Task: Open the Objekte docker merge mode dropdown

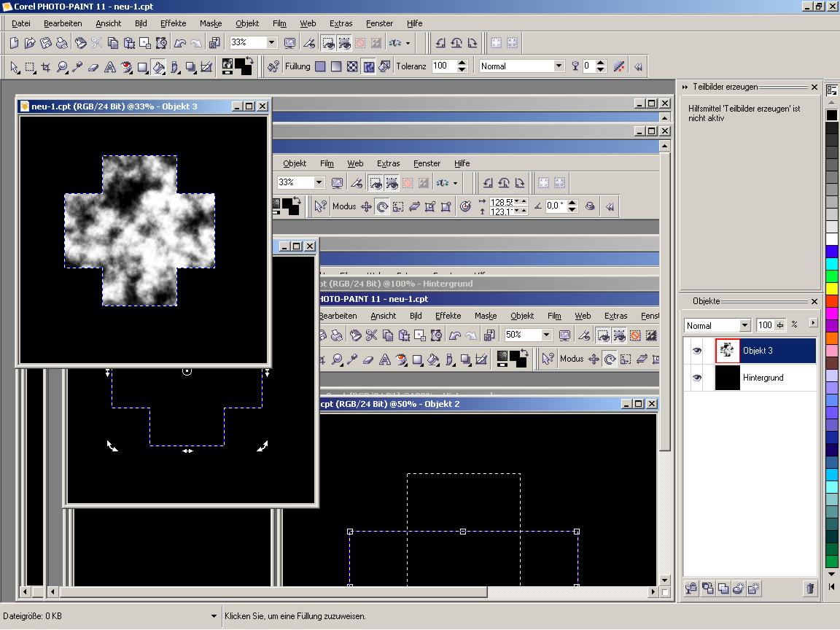Action: (744, 325)
